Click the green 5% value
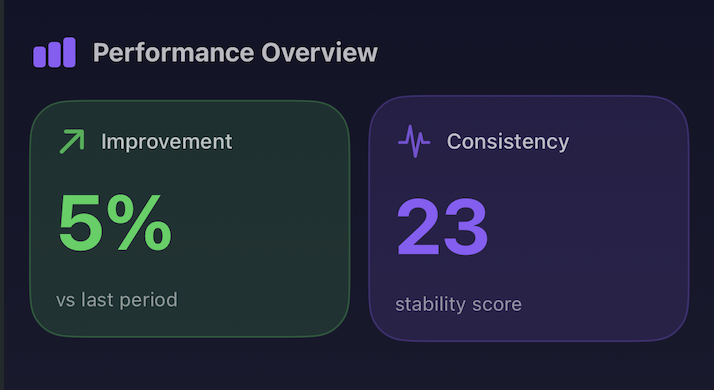 115,223
